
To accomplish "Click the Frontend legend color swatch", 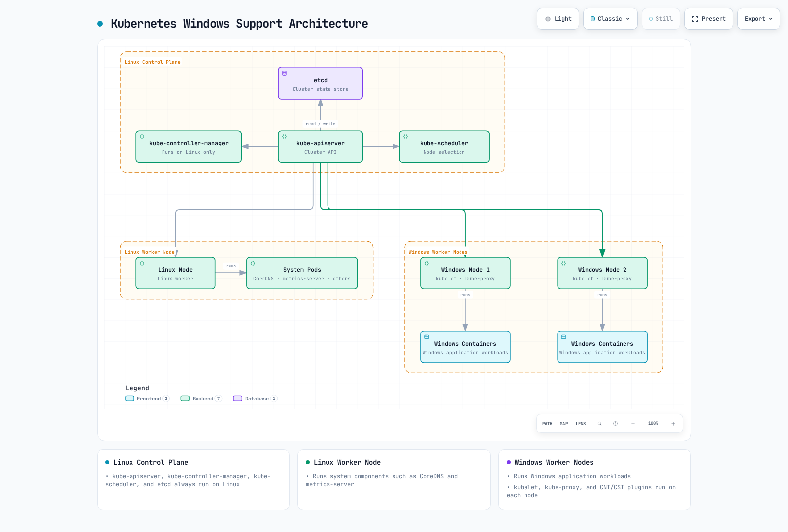I will (x=130, y=399).
